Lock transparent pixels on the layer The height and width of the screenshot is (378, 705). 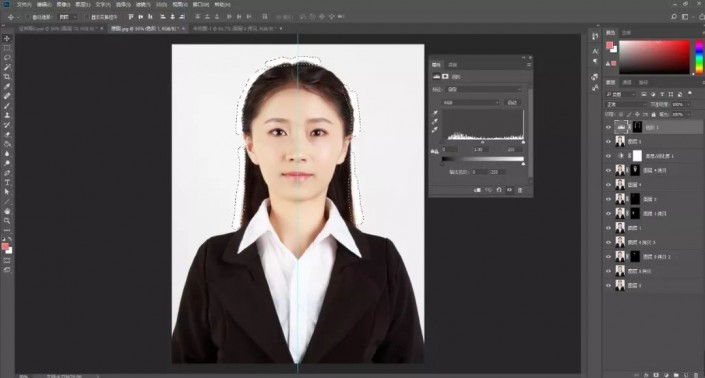pos(621,115)
